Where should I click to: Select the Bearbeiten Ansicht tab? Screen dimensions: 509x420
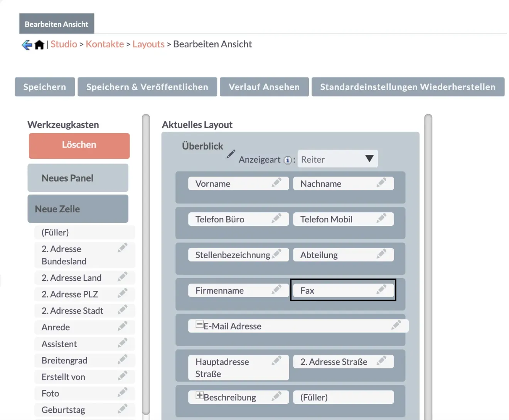click(x=56, y=24)
